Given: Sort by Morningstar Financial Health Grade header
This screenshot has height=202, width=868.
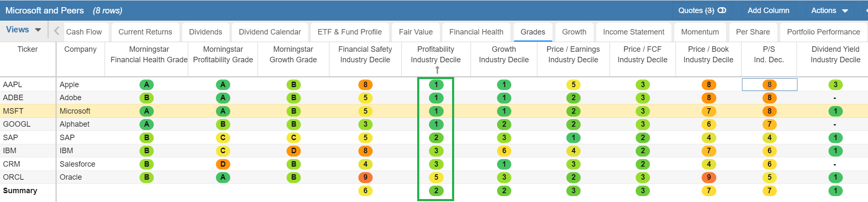Looking at the screenshot, I should tap(149, 54).
